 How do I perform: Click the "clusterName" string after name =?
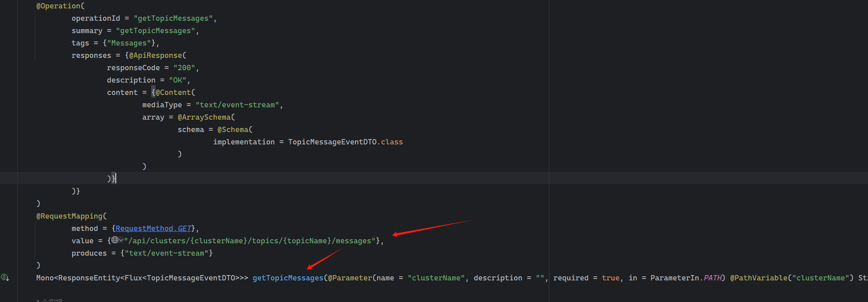pyautogui.click(x=436, y=278)
